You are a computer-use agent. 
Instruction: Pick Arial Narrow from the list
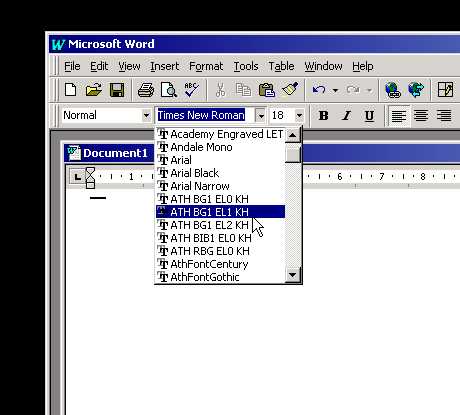coord(221,186)
